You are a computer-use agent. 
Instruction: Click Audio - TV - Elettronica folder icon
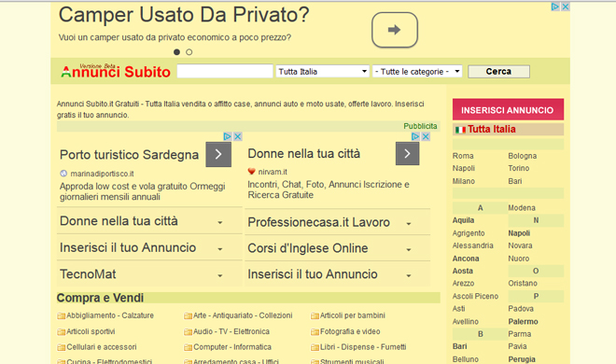[x=188, y=332]
